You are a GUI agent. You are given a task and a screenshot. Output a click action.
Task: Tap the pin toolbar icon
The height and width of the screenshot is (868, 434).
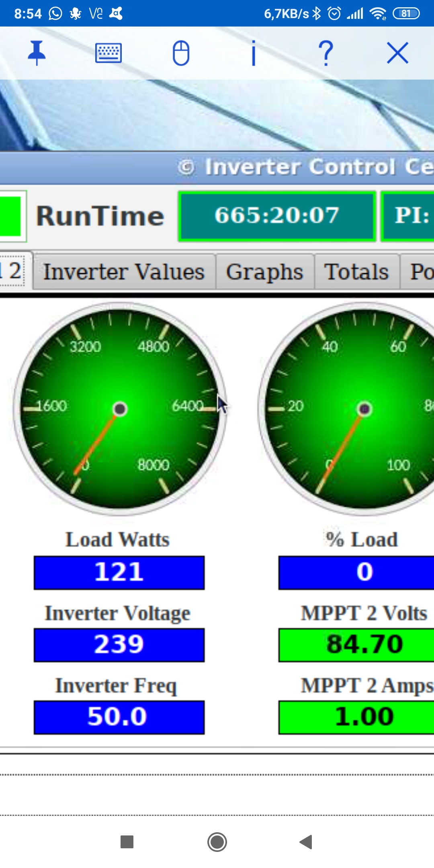(37, 53)
